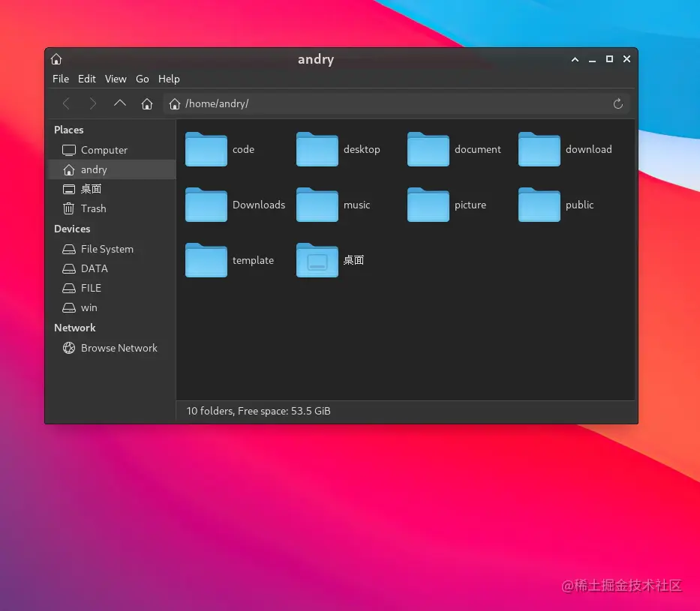Select the picture folder icon

click(428, 205)
